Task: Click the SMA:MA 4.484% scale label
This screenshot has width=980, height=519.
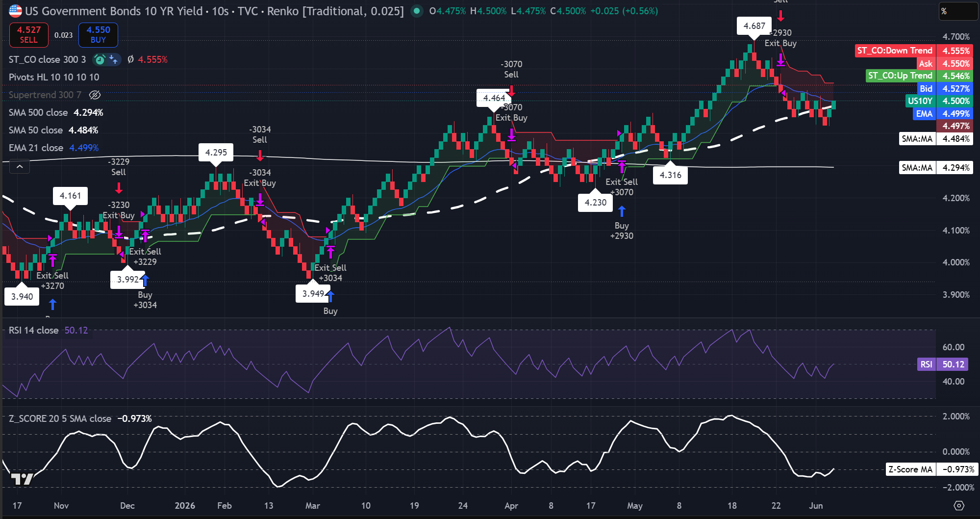Action: (x=936, y=138)
